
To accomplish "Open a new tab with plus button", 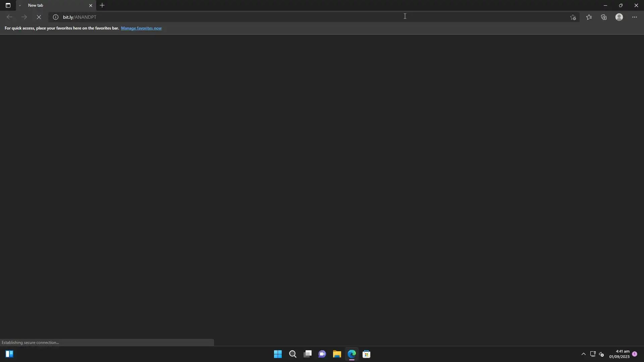I will click(x=102, y=5).
